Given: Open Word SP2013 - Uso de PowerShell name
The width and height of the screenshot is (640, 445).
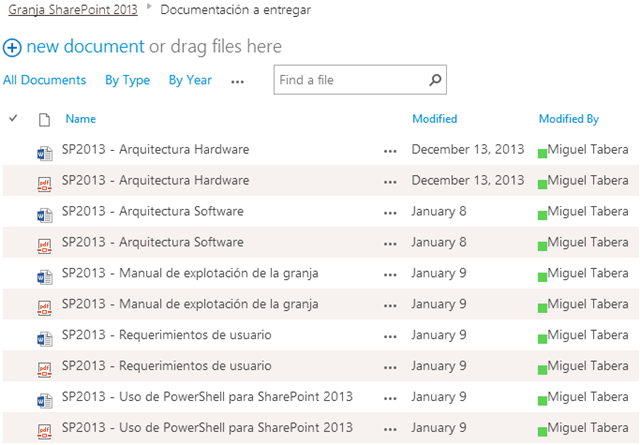Looking at the screenshot, I should point(207,397).
